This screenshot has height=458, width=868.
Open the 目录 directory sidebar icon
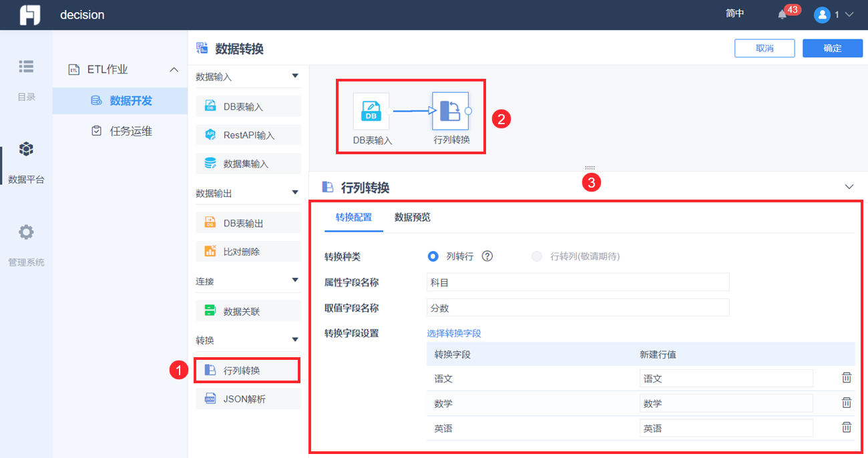(x=26, y=66)
